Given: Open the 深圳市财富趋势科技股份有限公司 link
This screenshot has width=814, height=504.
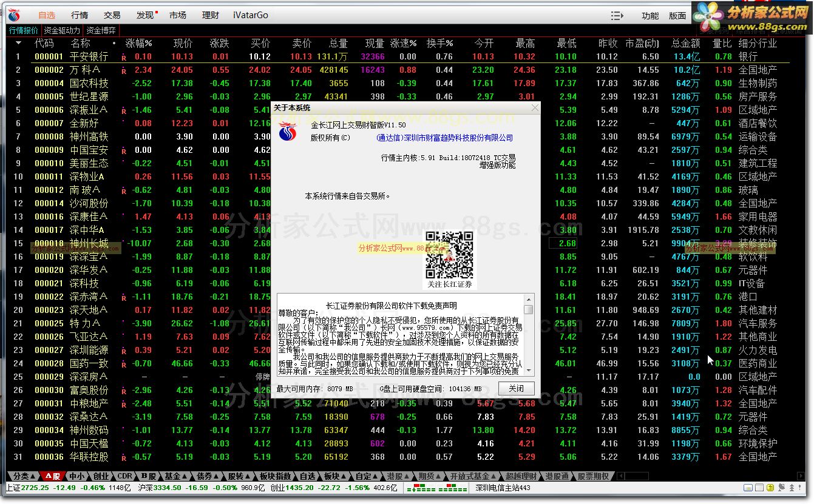Looking at the screenshot, I should pyautogui.click(x=445, y=138).
